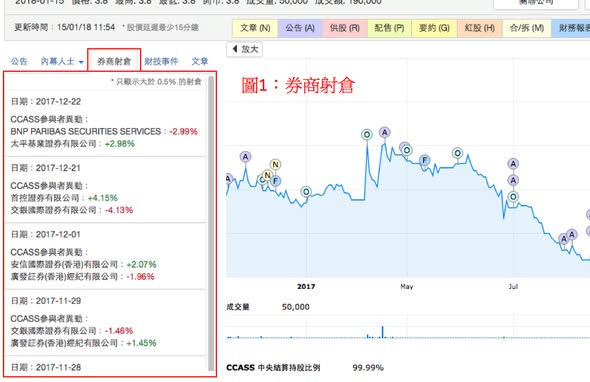Select 廣發証券 -1.96% row
Screen dimensions: 590x382
click(x=82, y=277)
